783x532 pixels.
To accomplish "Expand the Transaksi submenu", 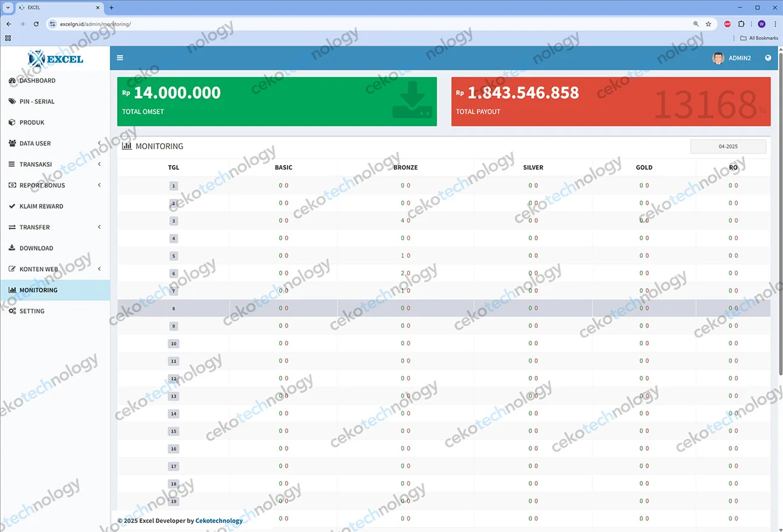I will tap(35, 164).
